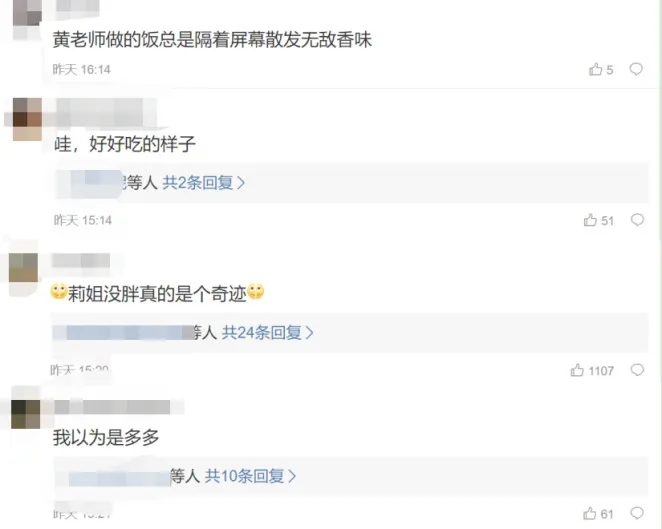This screenshot has width=662, height=529.
Task: Open username above 我以为是多多
Action: click(x=112, y=407)
